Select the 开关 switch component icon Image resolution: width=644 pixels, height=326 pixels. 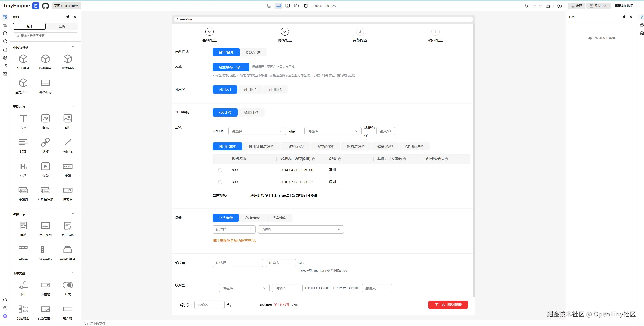(x=67, y=285)
